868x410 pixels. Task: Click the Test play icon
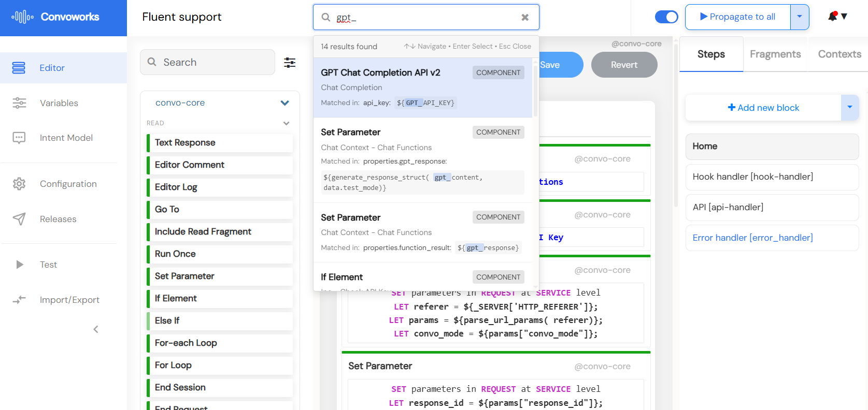[x=20, y=265]
